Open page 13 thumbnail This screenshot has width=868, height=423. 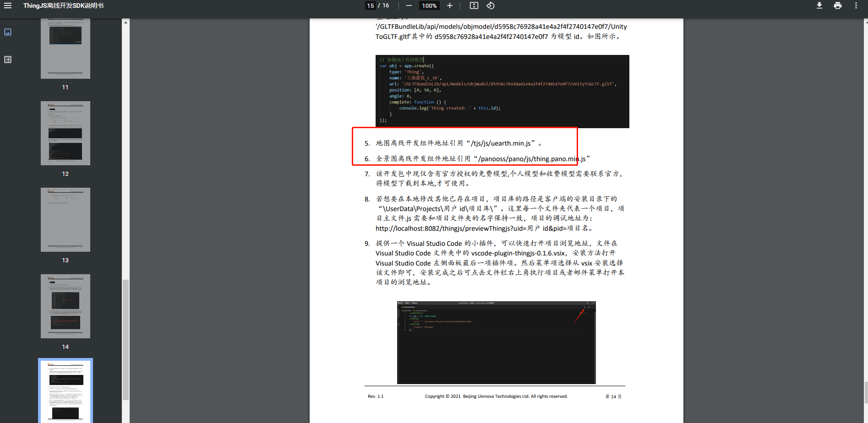point(66,220)
